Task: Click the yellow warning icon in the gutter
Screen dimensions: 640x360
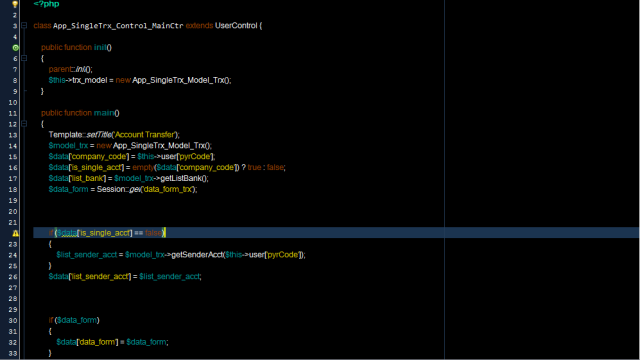Action: pyautogui.click(x=16, y=233)
